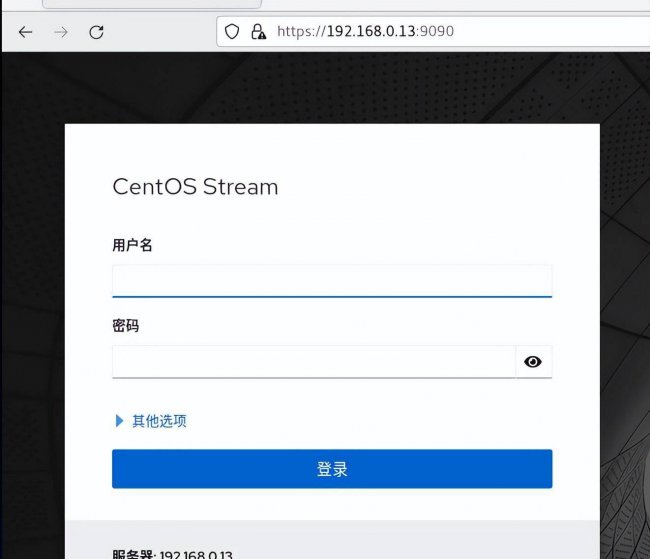Open the tracking protection shield icon
The height and width of the screenshot is (559, 650).
[232, 32]
